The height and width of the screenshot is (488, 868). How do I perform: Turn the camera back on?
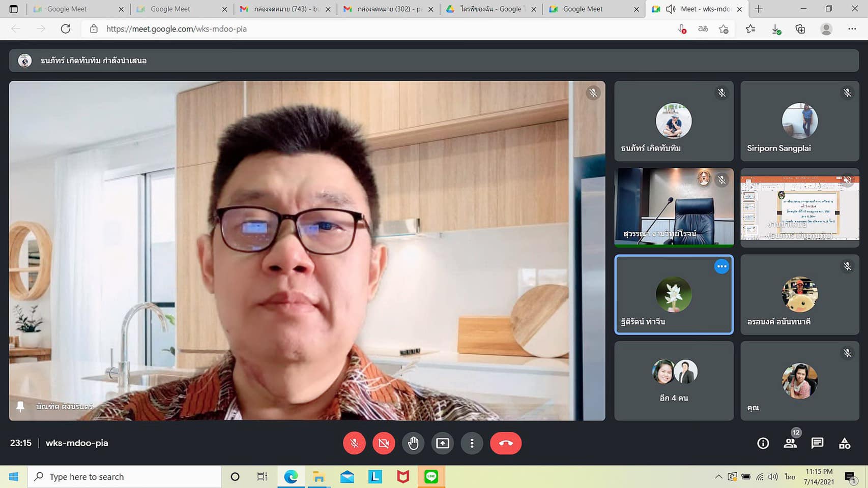point(384,443)
